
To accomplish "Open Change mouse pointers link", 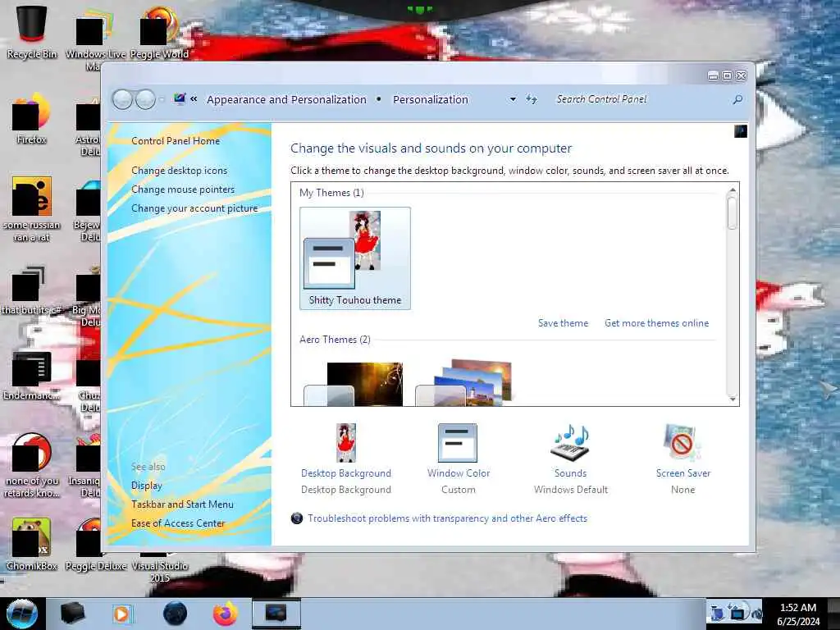I will pos(183,189).
